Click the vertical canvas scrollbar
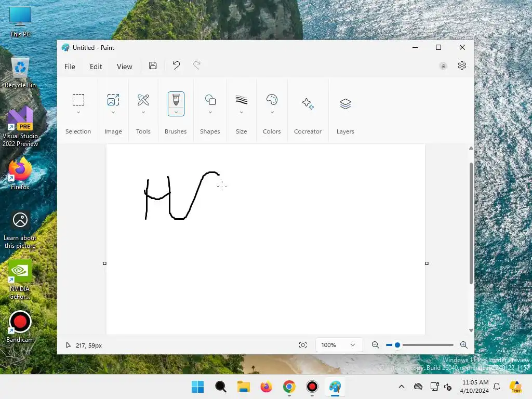 471,223
